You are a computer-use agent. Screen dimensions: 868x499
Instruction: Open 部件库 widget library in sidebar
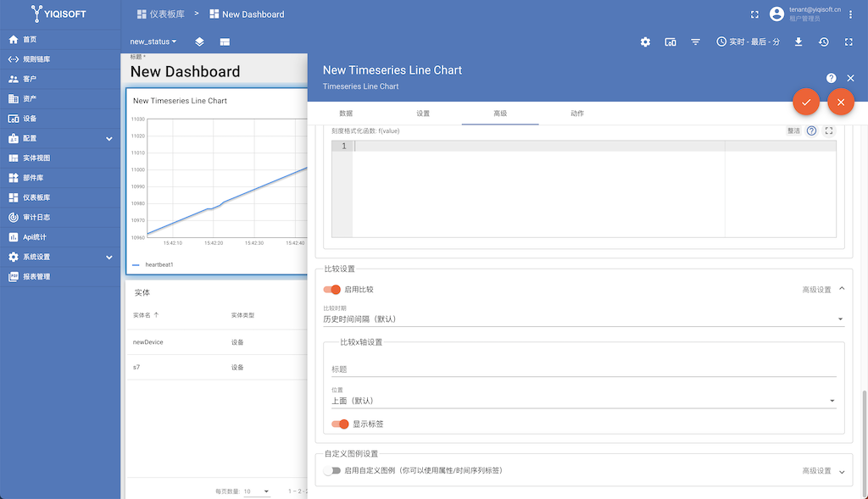pyautogui.click(x=60, y=178)
